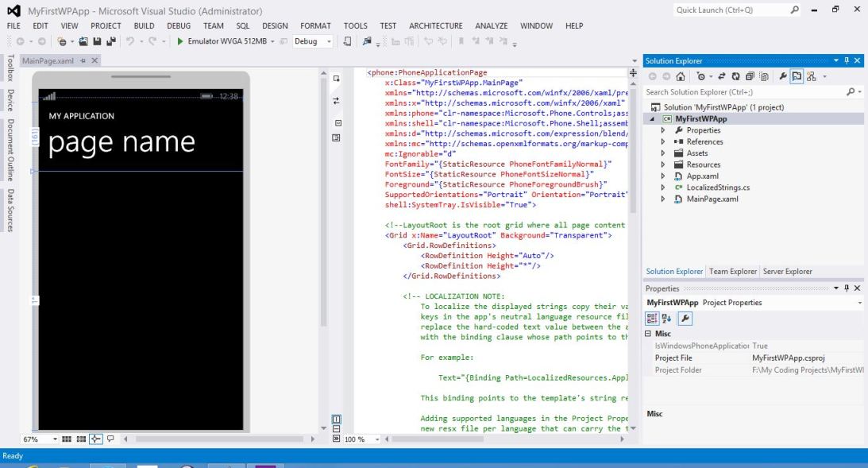
Task: Open Properties via the wrench icon in Solution Explorer
Action: click(x=783, y=76)
